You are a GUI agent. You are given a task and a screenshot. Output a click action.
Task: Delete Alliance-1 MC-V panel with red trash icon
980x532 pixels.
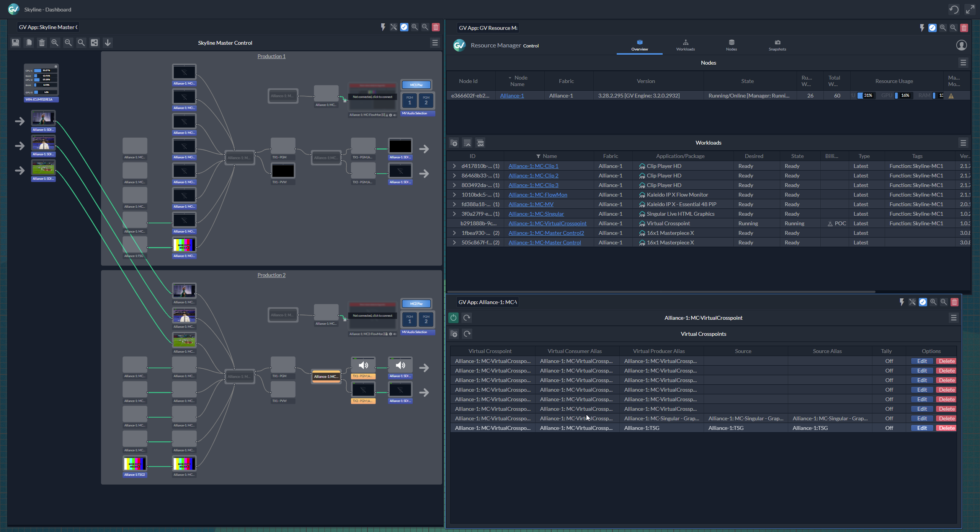(x=954, y=302)
